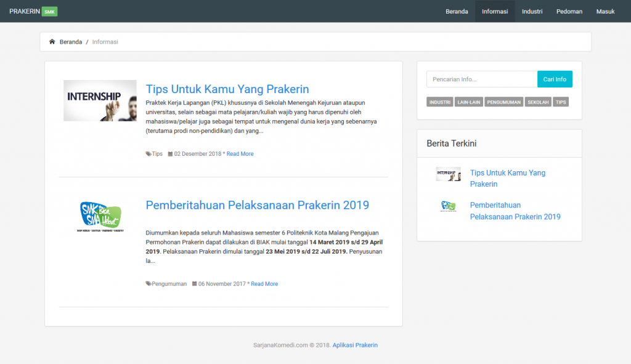Open the Industri section
631x364 pixels.
click(532, 11)
